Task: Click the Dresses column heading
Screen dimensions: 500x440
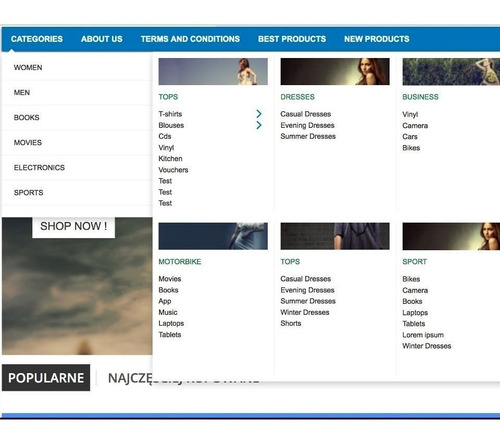Action: (x=298, y=97)
